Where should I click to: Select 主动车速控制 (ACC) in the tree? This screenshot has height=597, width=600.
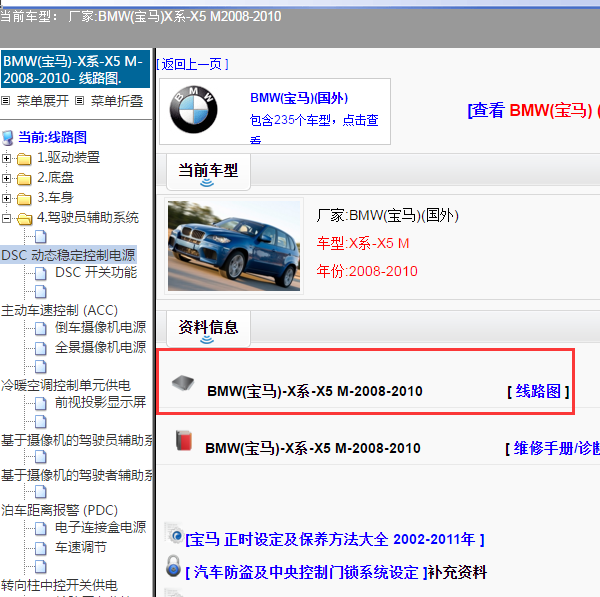point(59,310)
